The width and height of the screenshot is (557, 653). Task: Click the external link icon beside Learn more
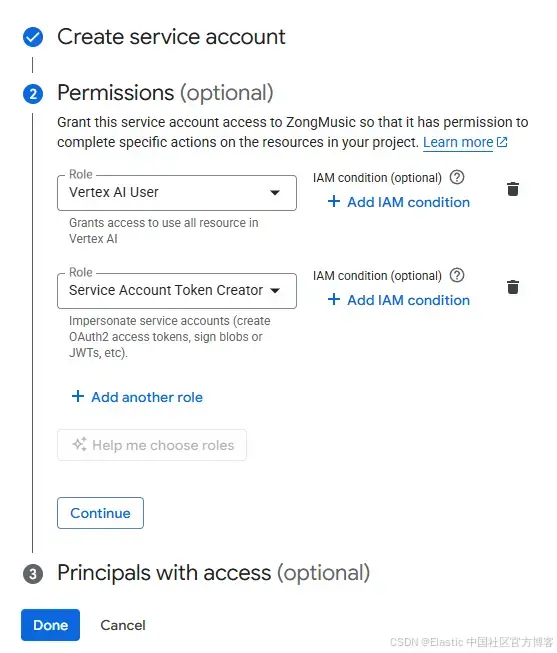click(502, 142)
